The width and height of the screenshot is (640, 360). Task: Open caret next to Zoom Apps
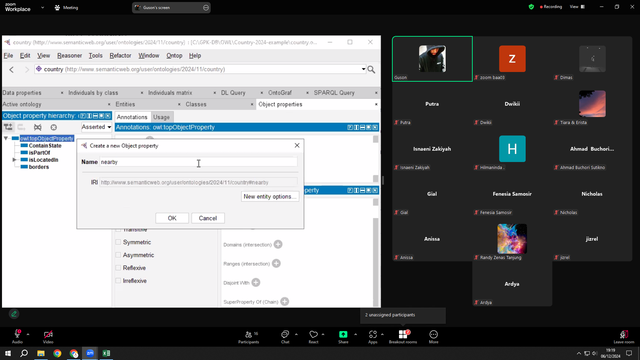[382, 334]
